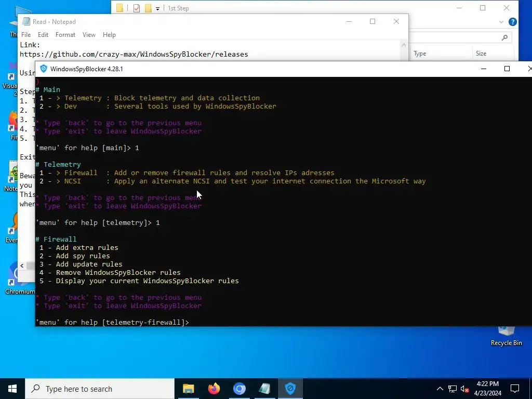Image resolution: width=532 pixels, height=399 pixels.
Task: Click the new folder quick access icon
Action: tap(148, 8)
